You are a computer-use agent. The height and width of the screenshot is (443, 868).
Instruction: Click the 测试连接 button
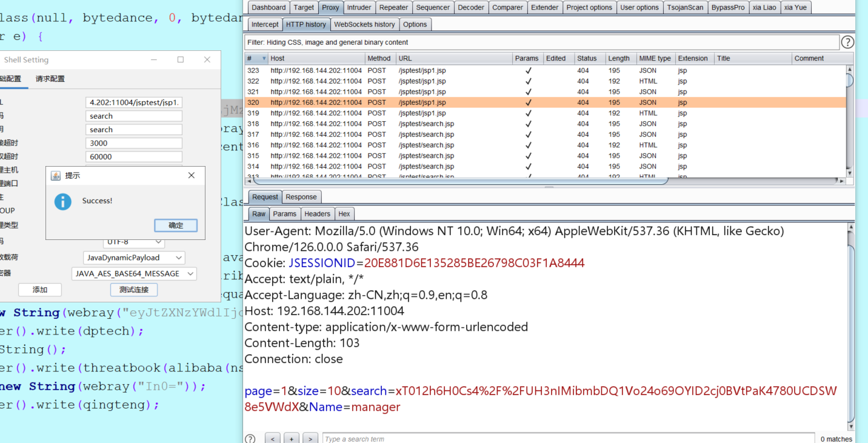pos(134,290)
